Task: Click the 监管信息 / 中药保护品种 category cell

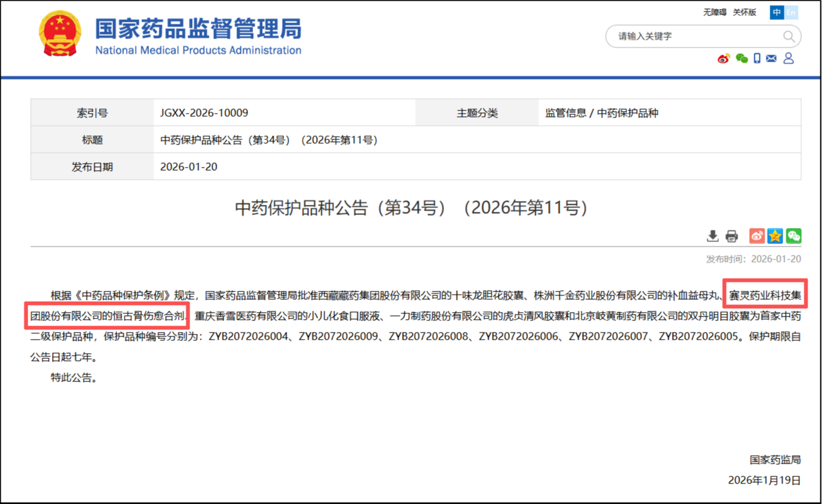Action: 602,113
